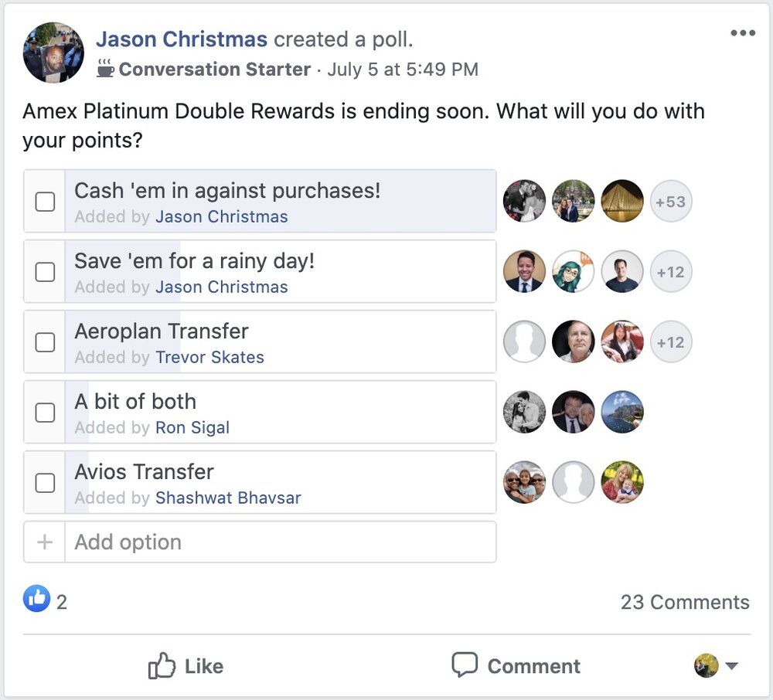Click the plus icon beside Add option
Image resolution: width=773 pixels, height=700 pixels.
click(x=45, y=542)
